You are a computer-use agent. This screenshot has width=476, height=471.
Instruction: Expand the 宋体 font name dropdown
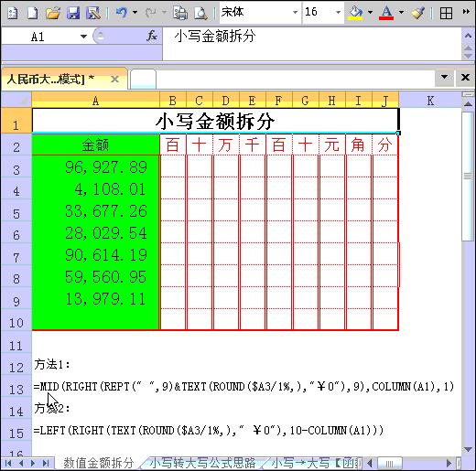(x=295, y=13)
